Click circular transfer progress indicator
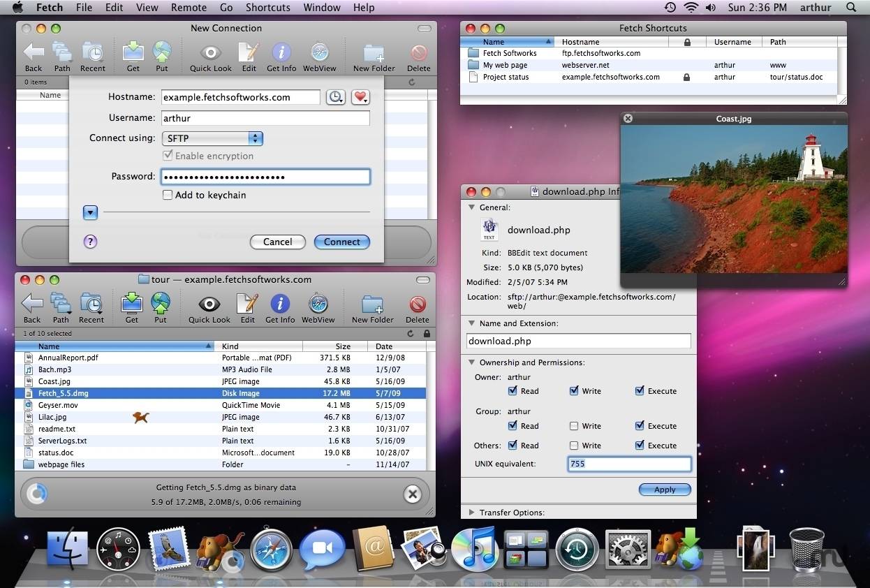The width and height of the screenshot is (870, 588). 36,494
